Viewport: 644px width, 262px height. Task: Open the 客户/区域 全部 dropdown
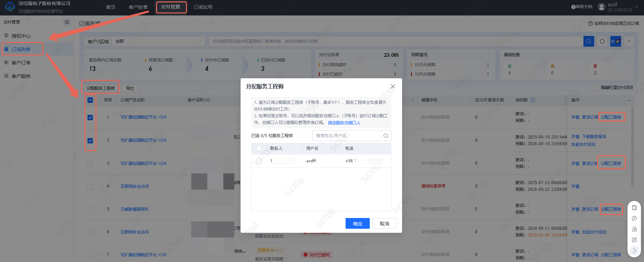[x=158, y=41]
